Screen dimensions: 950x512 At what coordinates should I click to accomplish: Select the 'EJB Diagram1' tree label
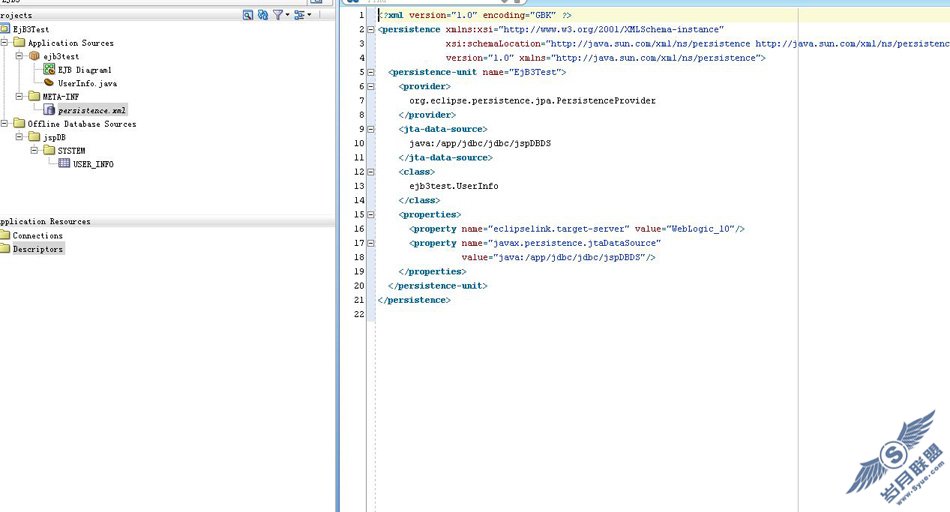pos(85,70)
